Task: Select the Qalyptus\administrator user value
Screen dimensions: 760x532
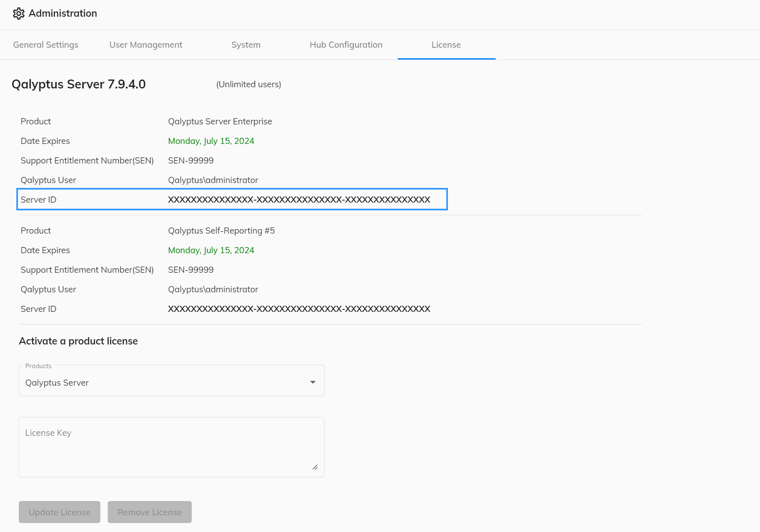Action: 213,180
